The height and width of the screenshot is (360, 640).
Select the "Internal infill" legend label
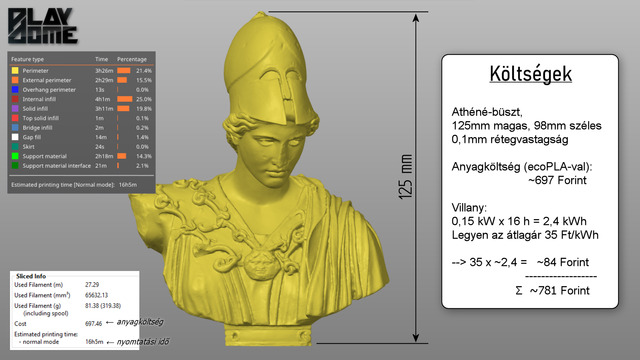39,99
